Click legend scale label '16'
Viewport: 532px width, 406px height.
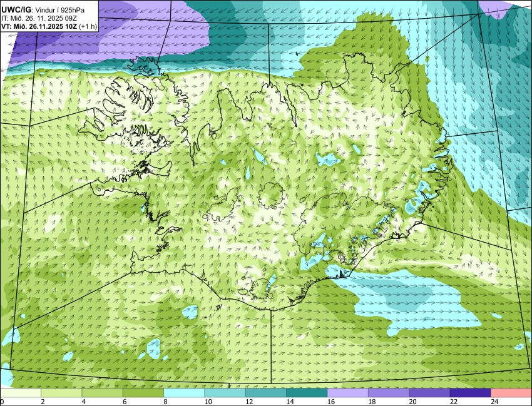click(331, 402)
